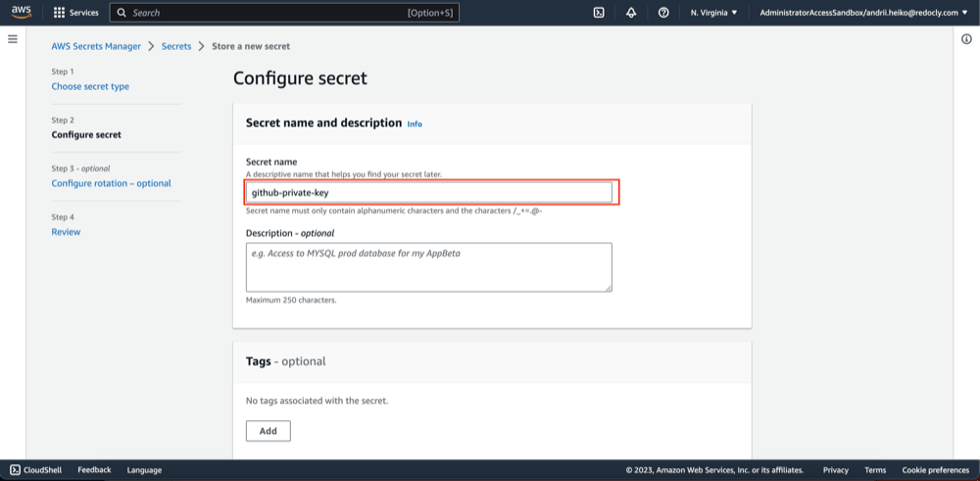Image resolution: width=980 pixels, height=481 pixels.
Task: Click the Store a new secret breadcrumb text
Action: coord(251,46)
